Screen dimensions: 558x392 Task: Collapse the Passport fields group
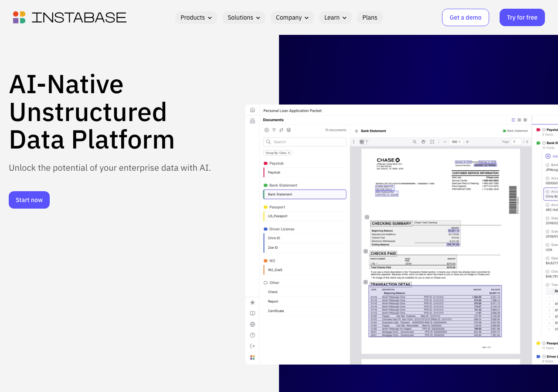coord(544,343)
